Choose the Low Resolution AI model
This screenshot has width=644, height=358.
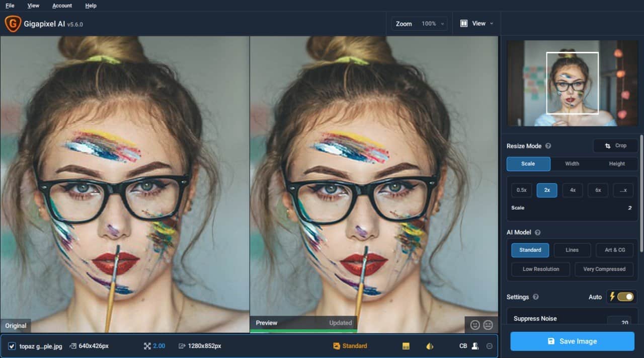click(541, 269)
